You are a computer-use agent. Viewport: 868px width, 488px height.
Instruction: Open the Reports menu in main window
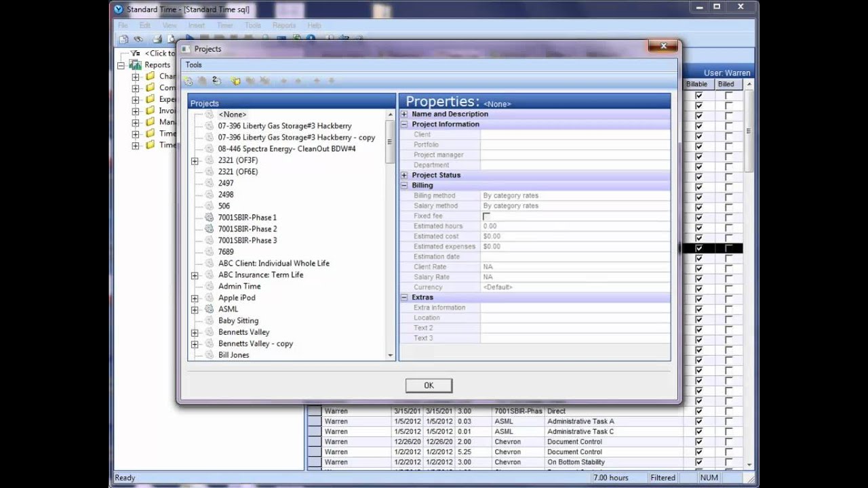[284, 26]
